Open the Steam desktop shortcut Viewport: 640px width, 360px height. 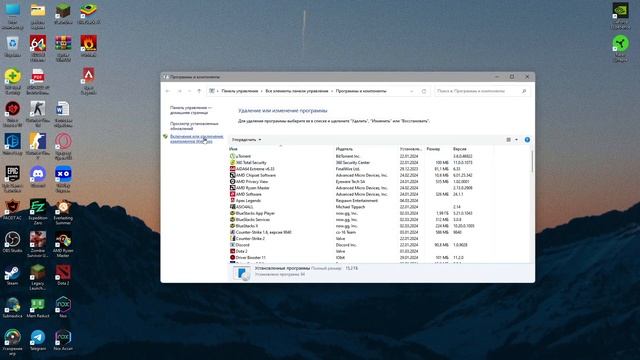click(x=12, y=276)
